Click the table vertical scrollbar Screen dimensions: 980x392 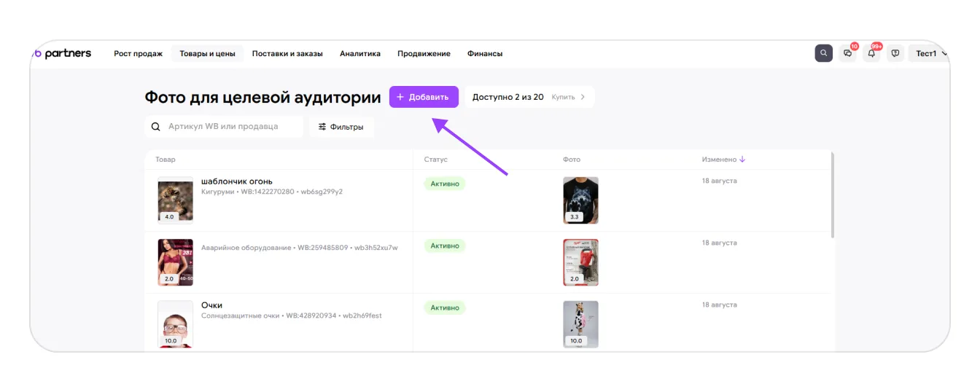833,195
